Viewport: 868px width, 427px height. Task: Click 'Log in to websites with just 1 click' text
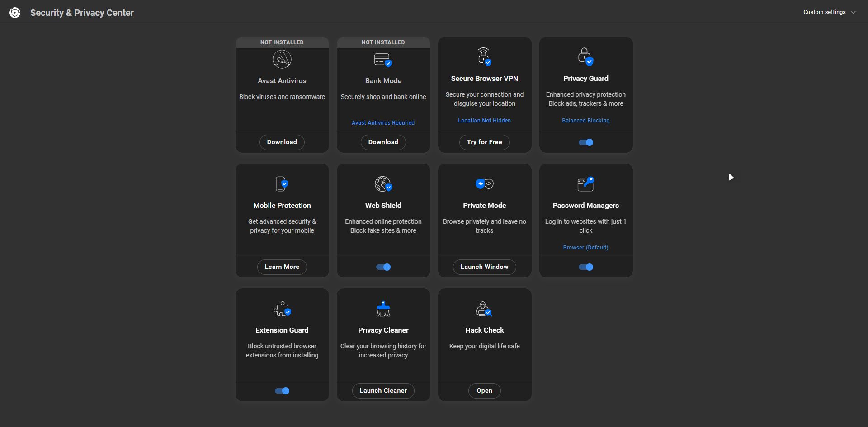pyautogui.click(x=586, y=226)
